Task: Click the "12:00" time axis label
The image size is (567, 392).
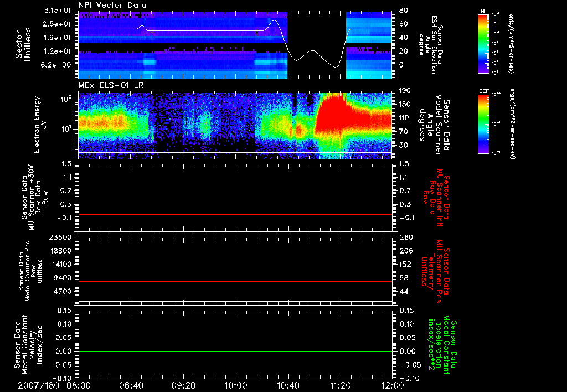Action: 393,385
